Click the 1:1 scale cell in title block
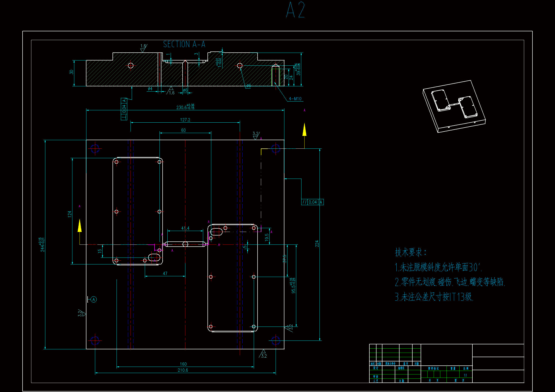The image size is (555, 392). (465, 375)
